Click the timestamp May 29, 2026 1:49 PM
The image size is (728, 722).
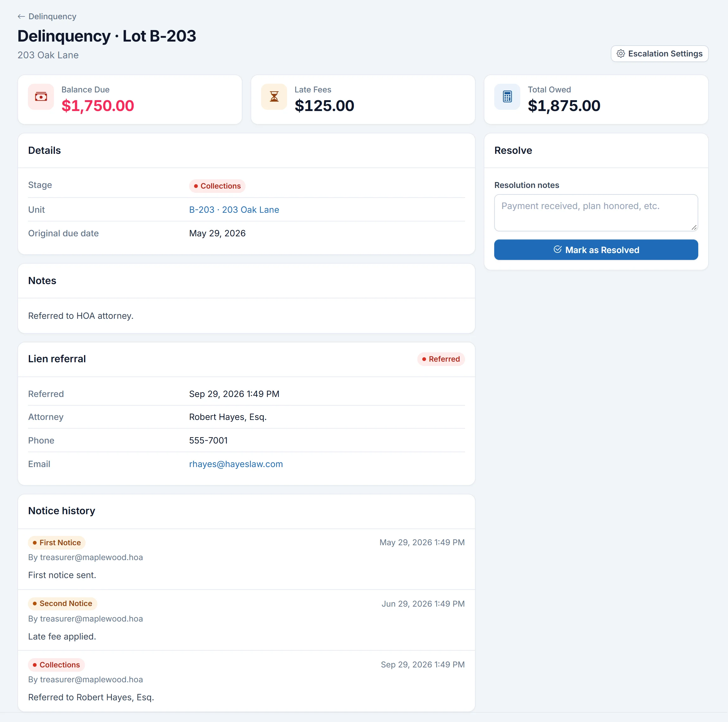[x=422, y=542]
